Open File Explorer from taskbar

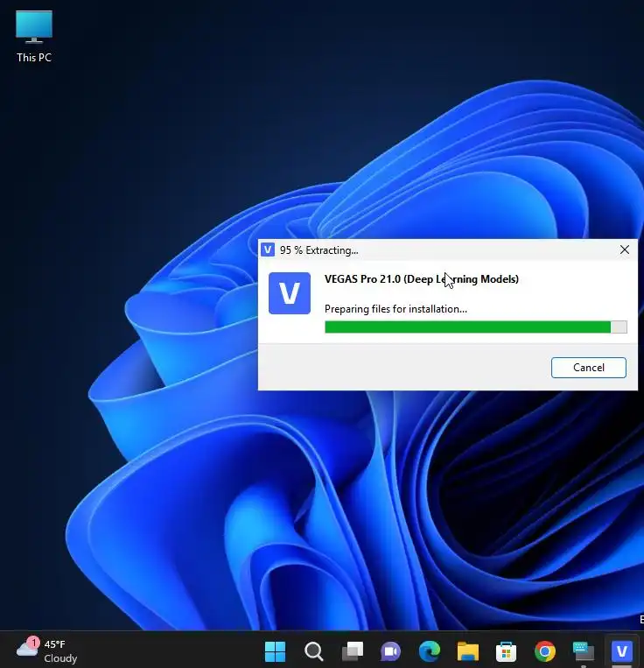pos(468,651)
